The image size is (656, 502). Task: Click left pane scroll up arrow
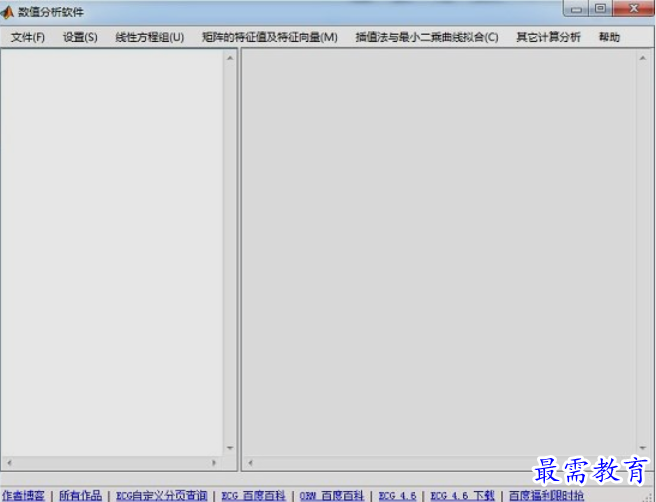click(x=230, y=58)
